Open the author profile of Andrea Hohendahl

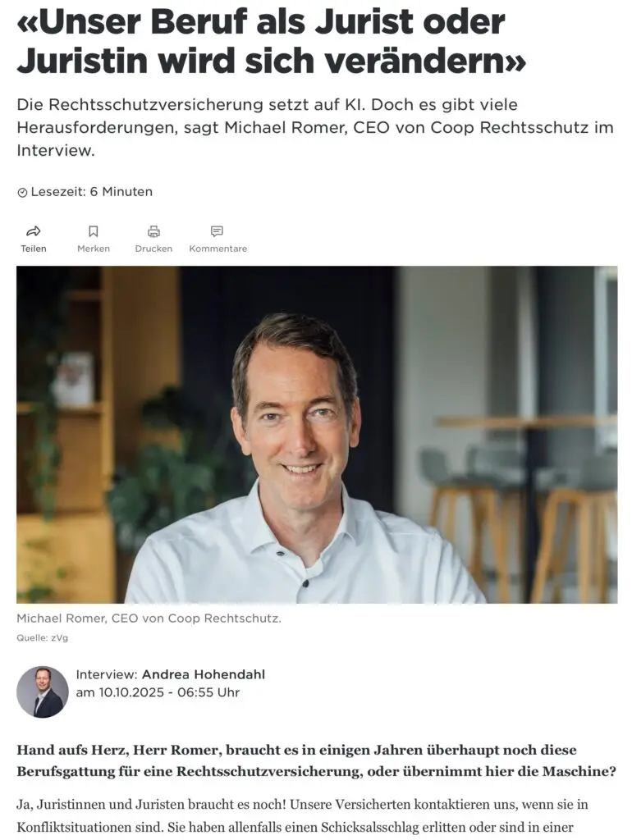[204, 674]
